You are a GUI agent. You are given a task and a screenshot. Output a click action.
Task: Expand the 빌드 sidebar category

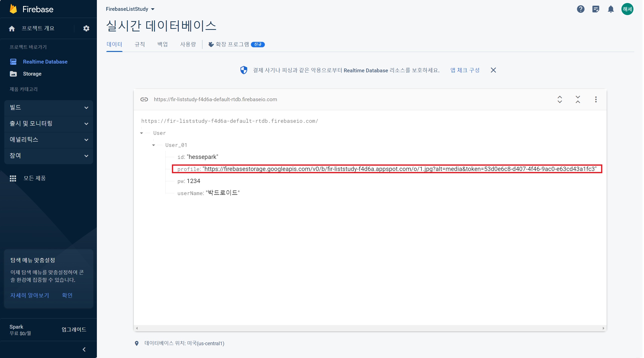pos(48,108)
